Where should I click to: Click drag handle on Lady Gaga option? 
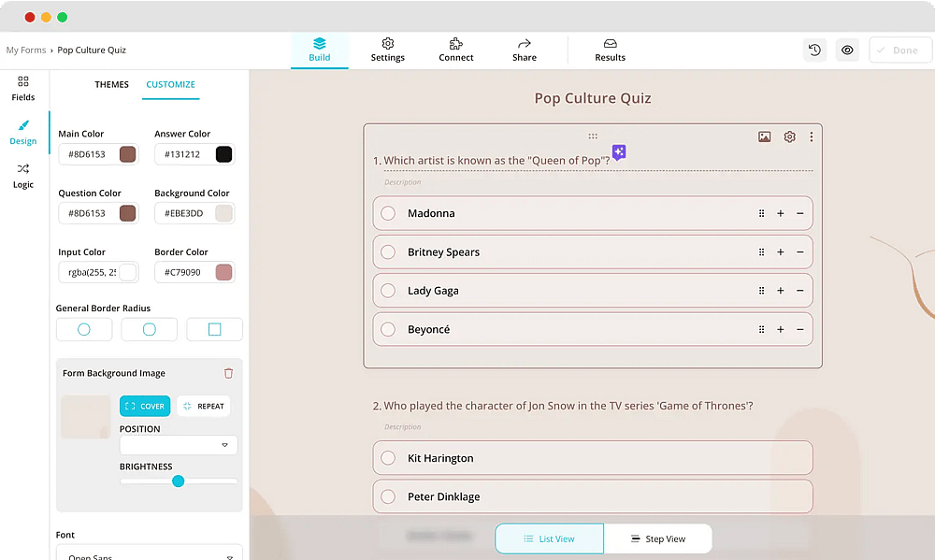coord(761,291)
